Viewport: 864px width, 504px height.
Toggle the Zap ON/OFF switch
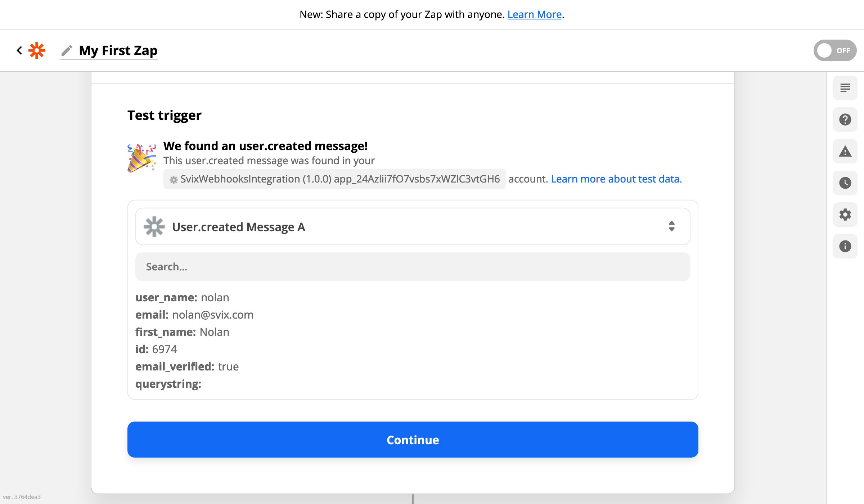tap(834, 50)
